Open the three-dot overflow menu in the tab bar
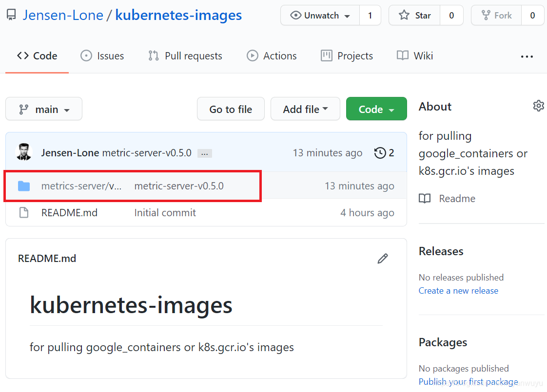547x392 pixels. pos(527,56)
